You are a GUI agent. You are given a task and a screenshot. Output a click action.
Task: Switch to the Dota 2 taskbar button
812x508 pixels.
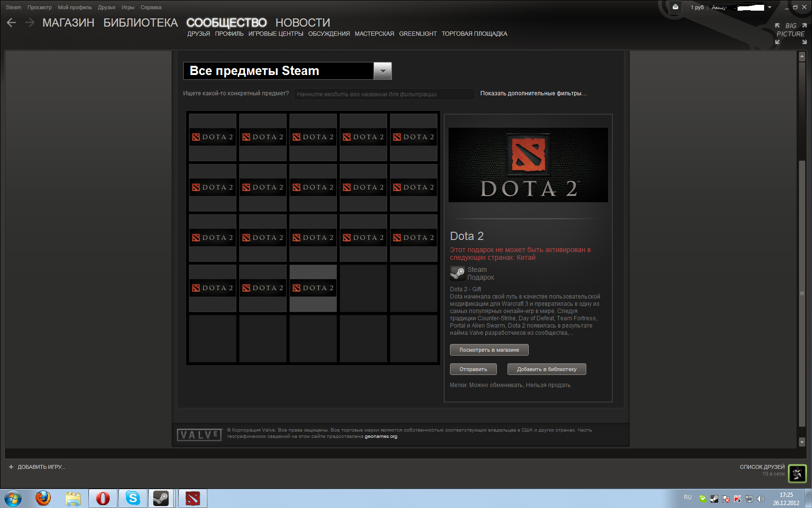point(193,498)
